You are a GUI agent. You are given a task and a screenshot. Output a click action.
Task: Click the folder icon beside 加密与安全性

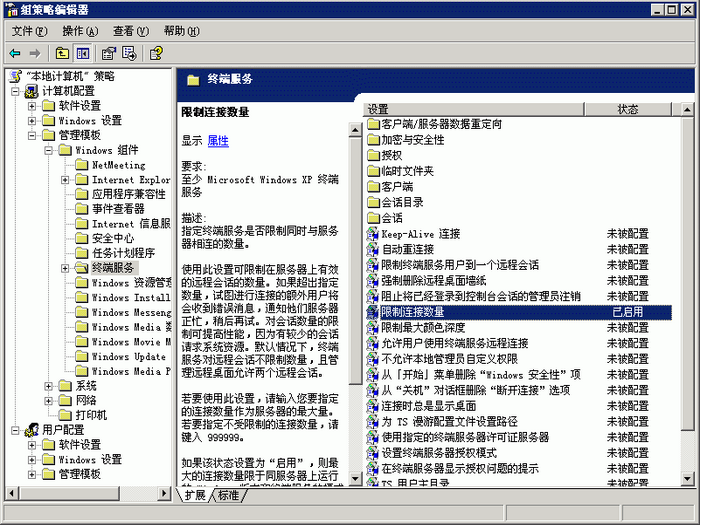coord(373,140)
